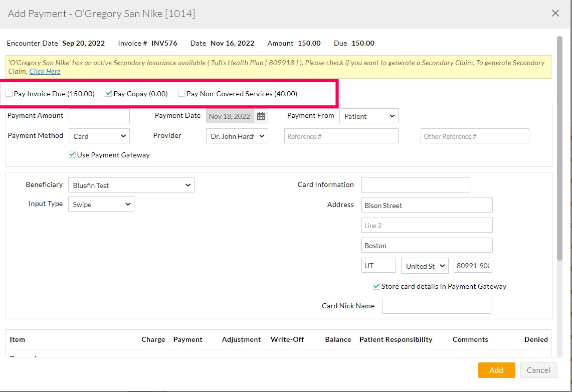Click the Cancel button
Viewport: 572px width, 392px height.
(x=538, y=370)
